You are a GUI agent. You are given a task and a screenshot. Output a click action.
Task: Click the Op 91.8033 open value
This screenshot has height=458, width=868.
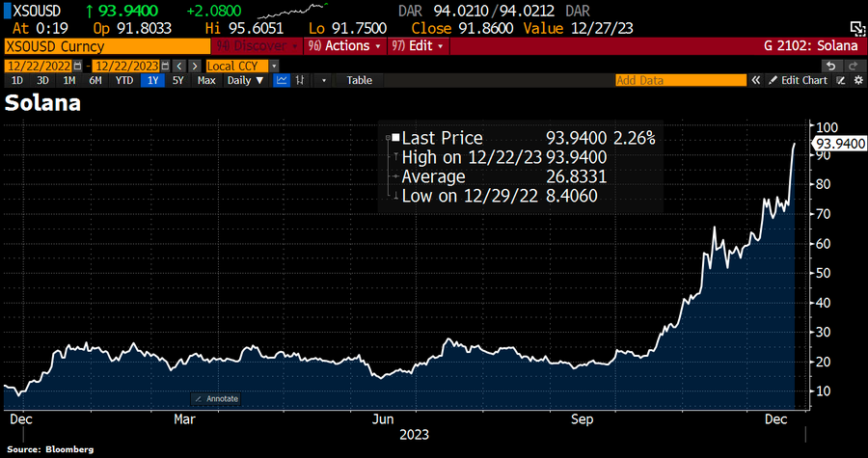[132, 28]
